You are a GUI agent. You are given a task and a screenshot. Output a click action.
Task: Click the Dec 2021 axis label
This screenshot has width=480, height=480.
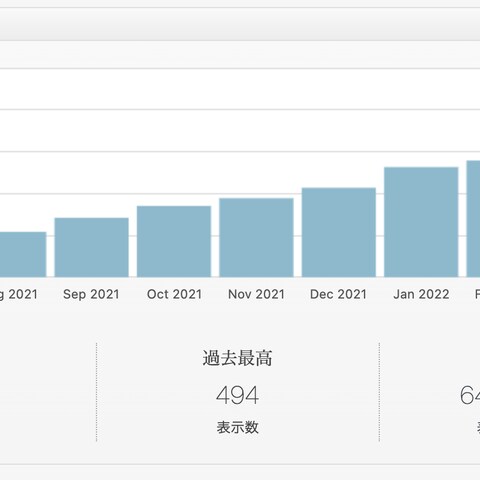(338, 294)
